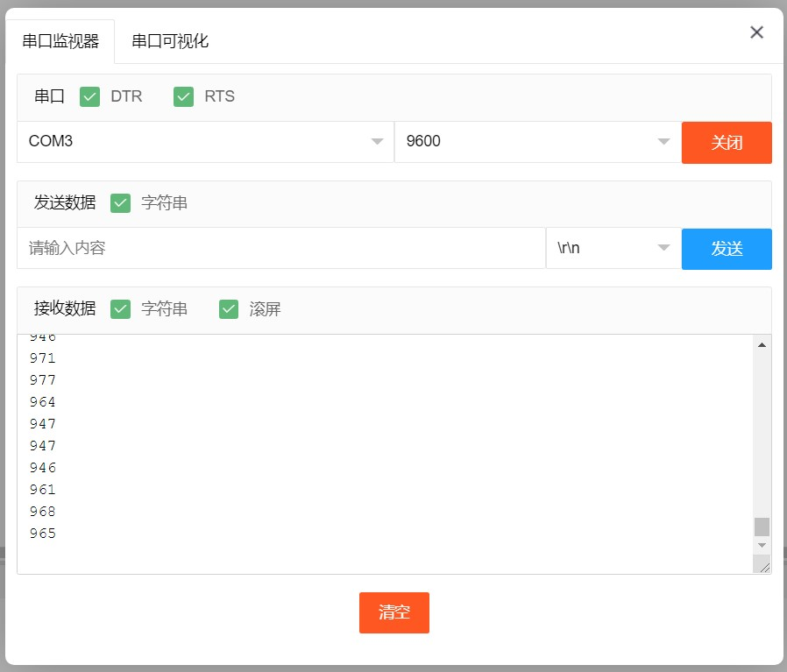Disable the 滚屏 auto-scroll checkbox
Screen dimensions: 787x672
click(x=229, y=308)
